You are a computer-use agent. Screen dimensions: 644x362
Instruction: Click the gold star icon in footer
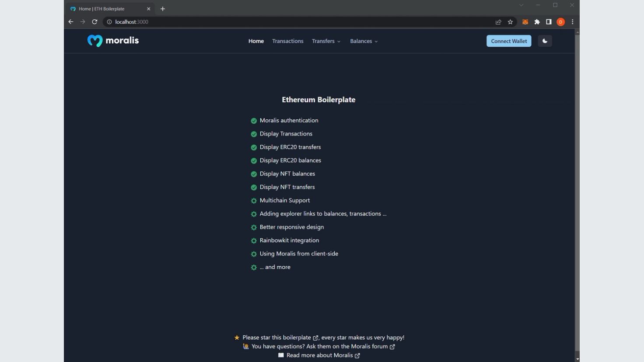pyautogui.click(x=237, y=338)
